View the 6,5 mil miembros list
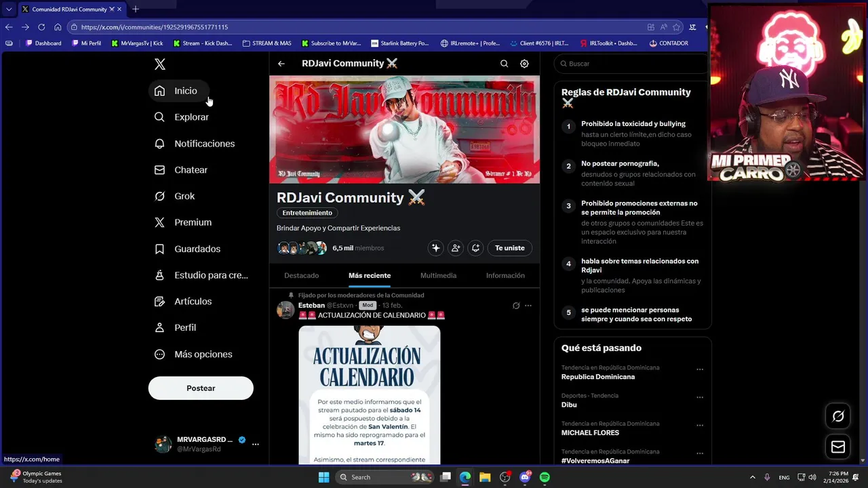 coord(357,248)
